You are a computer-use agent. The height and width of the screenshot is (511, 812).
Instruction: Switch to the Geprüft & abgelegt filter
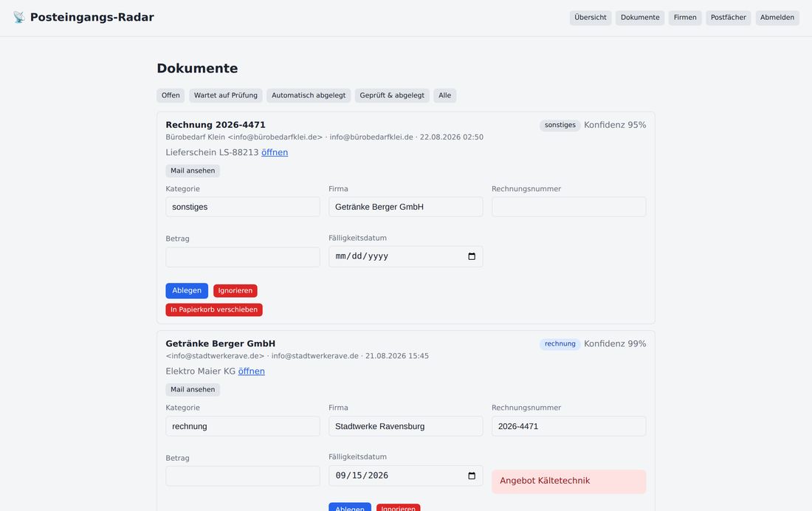[x=392, y=95]
